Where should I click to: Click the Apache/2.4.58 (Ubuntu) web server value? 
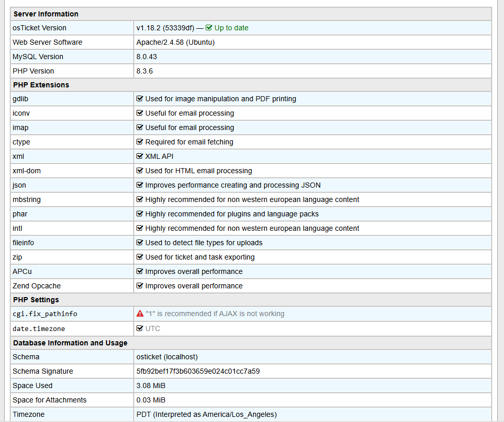pyautogui.click(x=175, y=42)
